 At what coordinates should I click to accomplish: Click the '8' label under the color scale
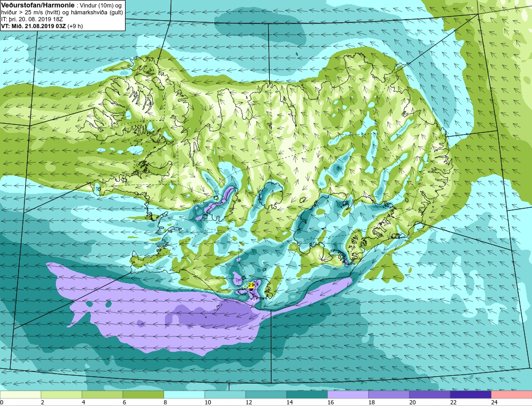pyautogui.click(x=165, y=402)
